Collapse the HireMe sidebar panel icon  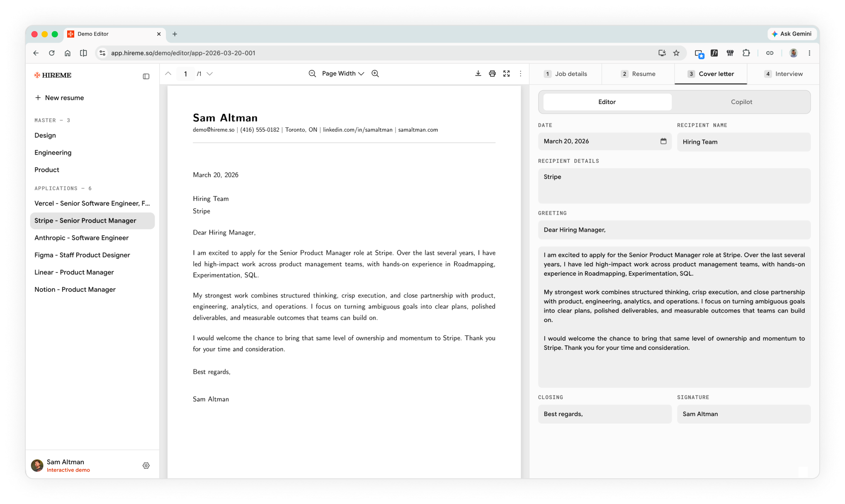pyautogui.click(x=146, y=76)
